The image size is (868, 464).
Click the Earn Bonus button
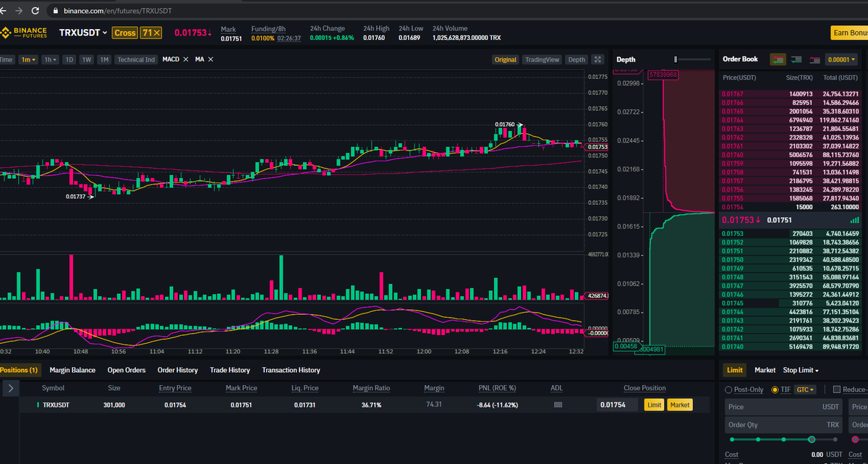(x=849, y=33)
